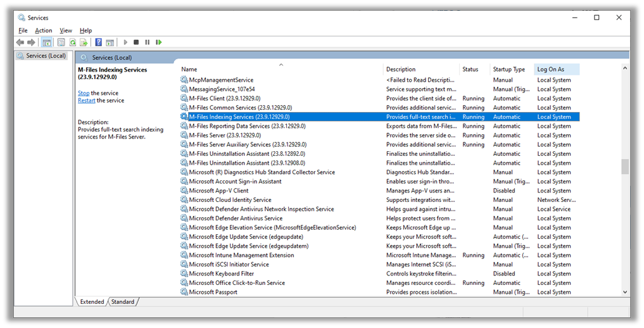Click the Stop the service link

[84, 93]
